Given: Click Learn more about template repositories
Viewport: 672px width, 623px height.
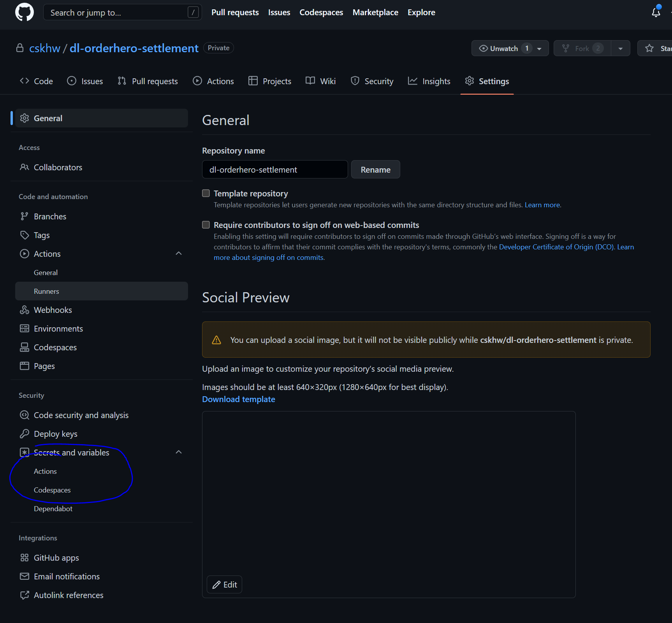Looking at the screenshot, I should click(x=543, y=205).
